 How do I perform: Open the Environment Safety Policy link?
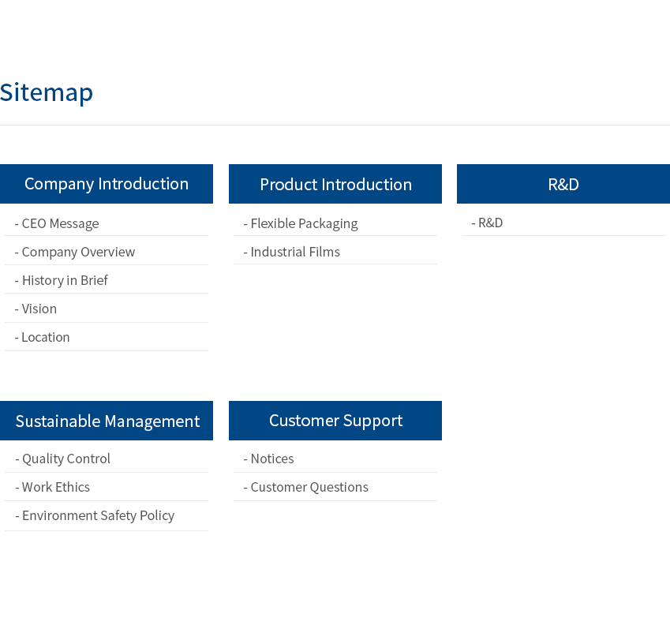pos(95,515)
